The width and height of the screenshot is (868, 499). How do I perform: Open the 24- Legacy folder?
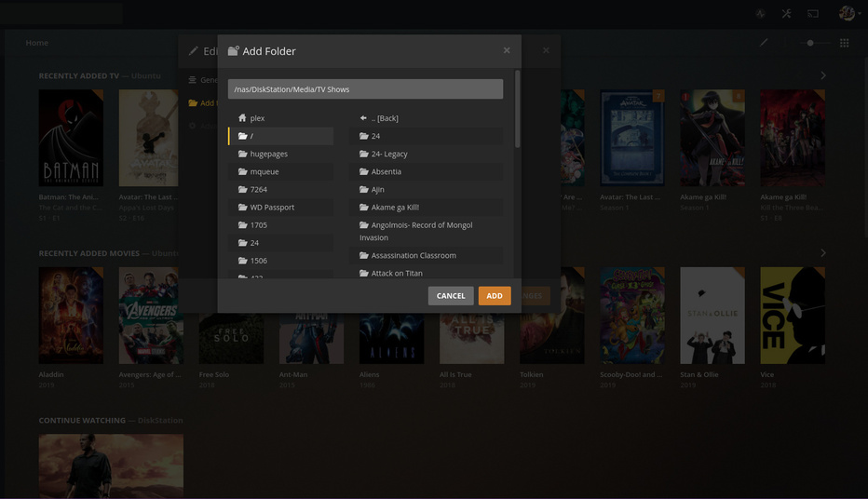pos(427,154)
